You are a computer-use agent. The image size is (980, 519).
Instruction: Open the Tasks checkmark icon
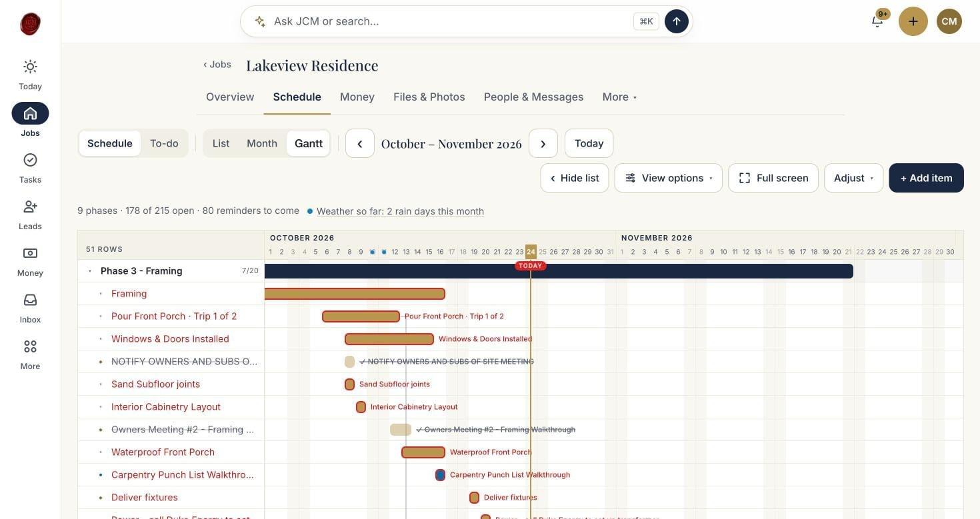30,160
